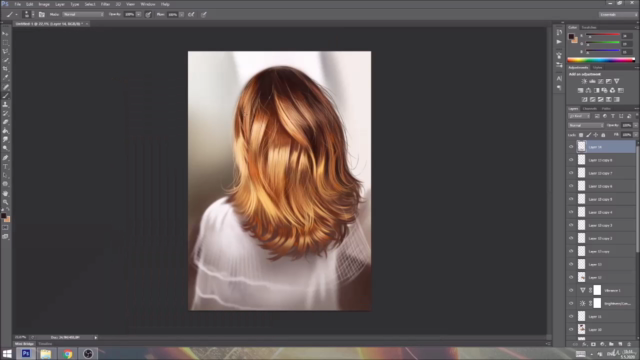Select the Clone Stamp tool

point(5,104)
